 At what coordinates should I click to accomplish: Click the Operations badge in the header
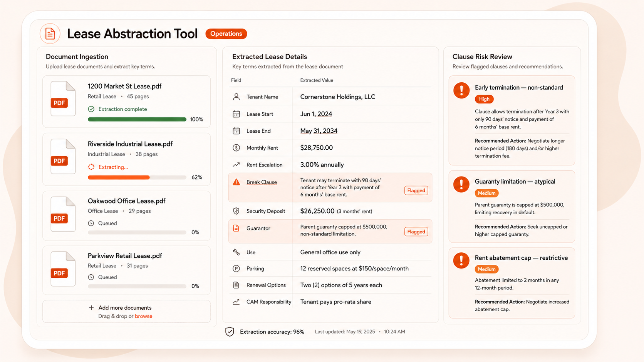click(x=226, y=34)
